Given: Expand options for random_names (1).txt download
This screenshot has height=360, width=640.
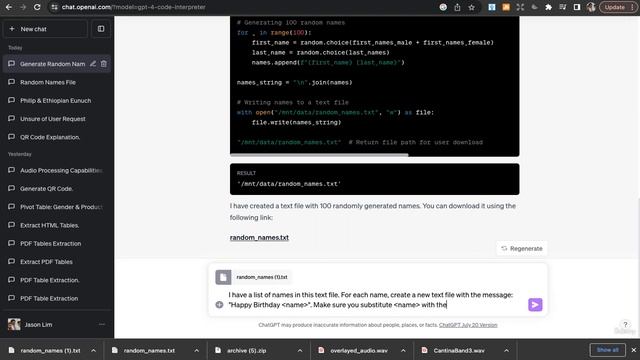Looking at the screenshot, I should tap(93, 351).
